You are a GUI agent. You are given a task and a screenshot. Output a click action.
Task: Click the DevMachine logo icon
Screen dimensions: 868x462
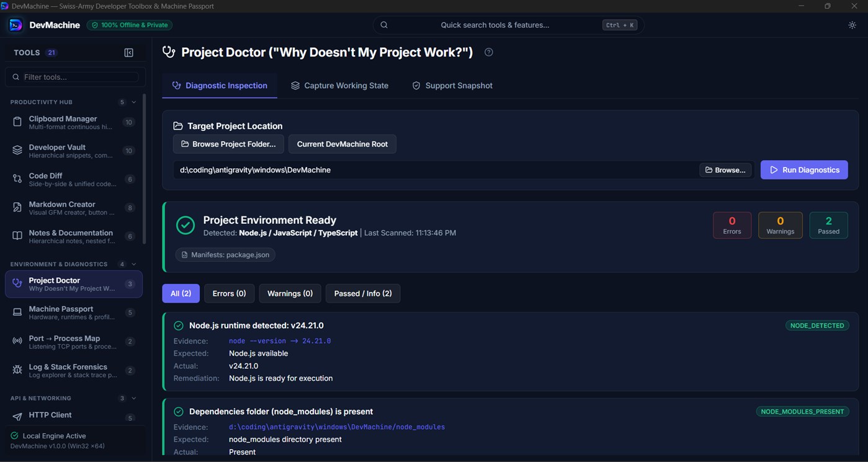coord(16,25)
